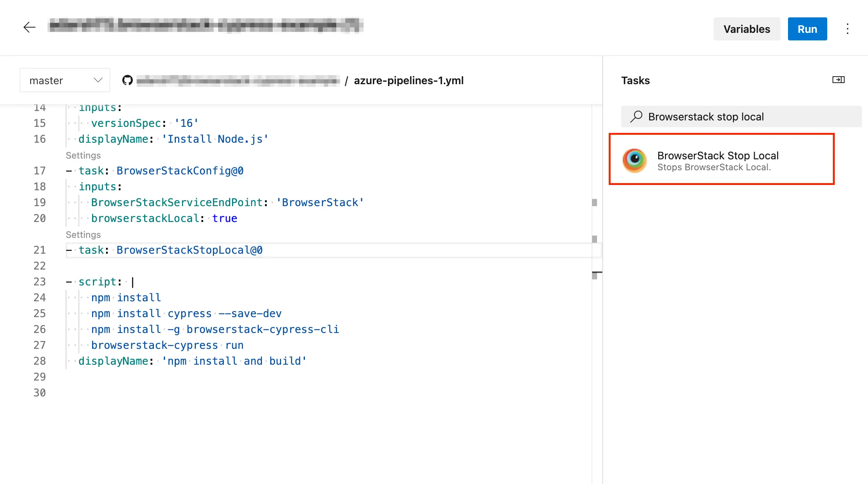Click the GitHub repository icon
Image resolution: width=868 pixels, height=484 pixels.
(x=128, y=80)
